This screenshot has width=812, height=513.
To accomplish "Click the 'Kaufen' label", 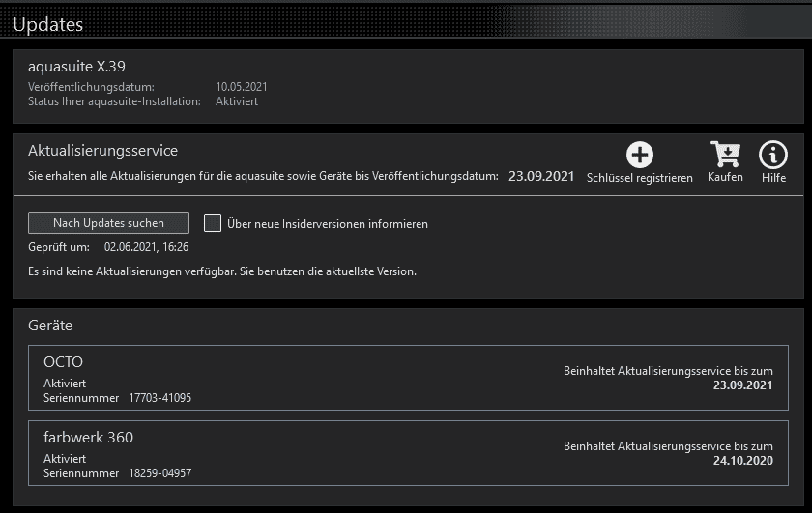I will [x=725, y=177].
